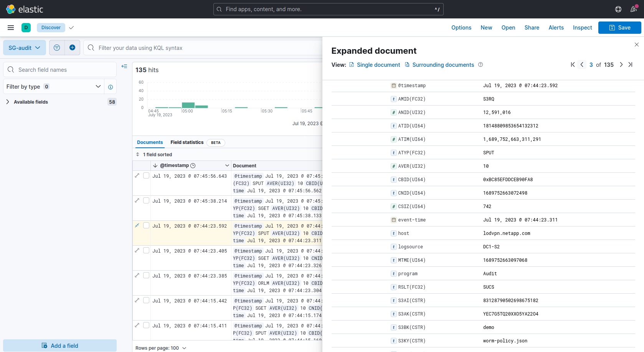Viewport: 644px width, 352px height.
Task: Open the Single document view link
Action: (x=375, y=65)
